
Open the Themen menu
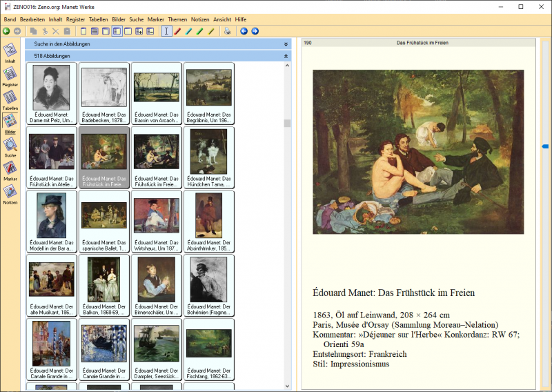pyautogui.click(x=177, y=19)
